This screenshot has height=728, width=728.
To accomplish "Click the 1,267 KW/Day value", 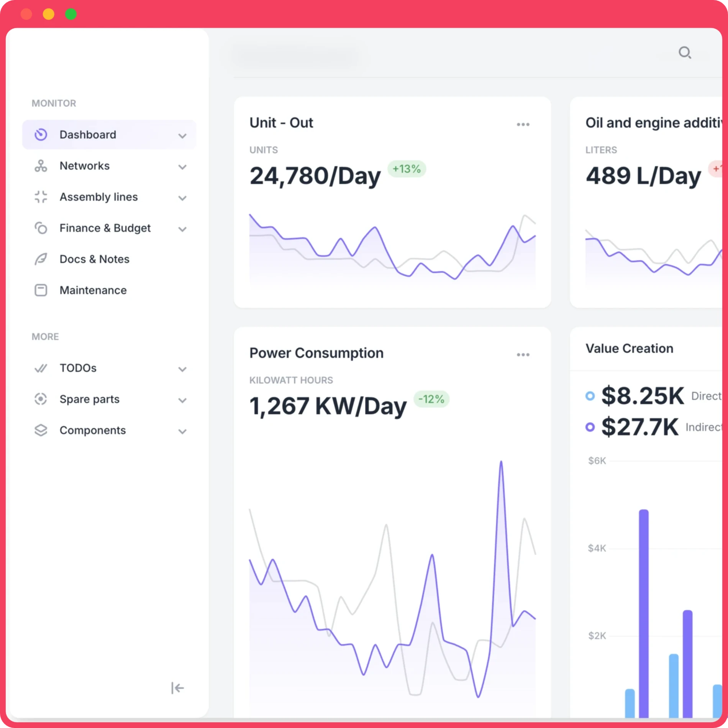I will coord(328,406).
